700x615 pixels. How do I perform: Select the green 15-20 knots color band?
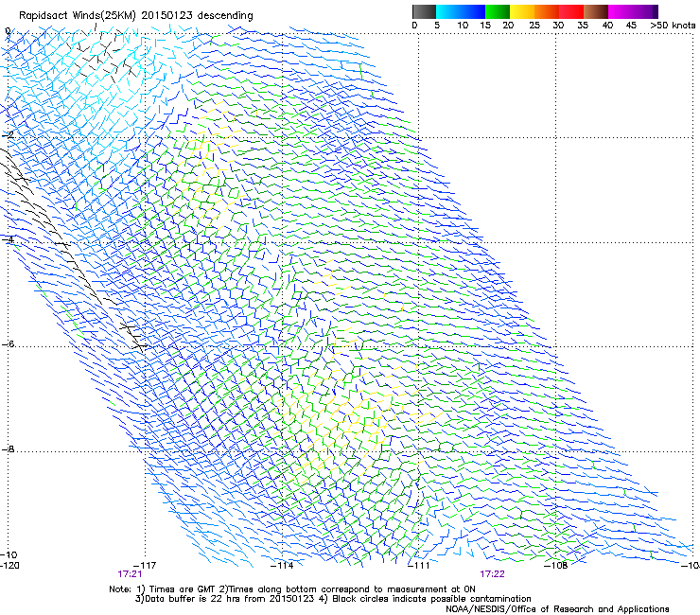498,11
